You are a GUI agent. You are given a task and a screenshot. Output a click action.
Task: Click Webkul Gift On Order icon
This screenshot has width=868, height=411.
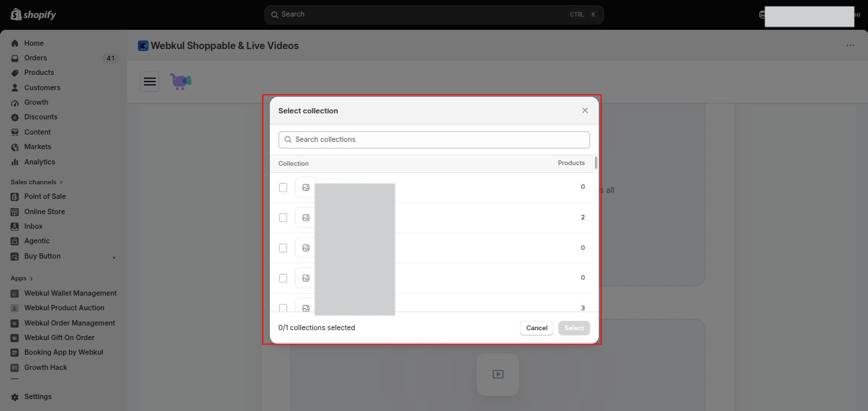pos(15,337)
